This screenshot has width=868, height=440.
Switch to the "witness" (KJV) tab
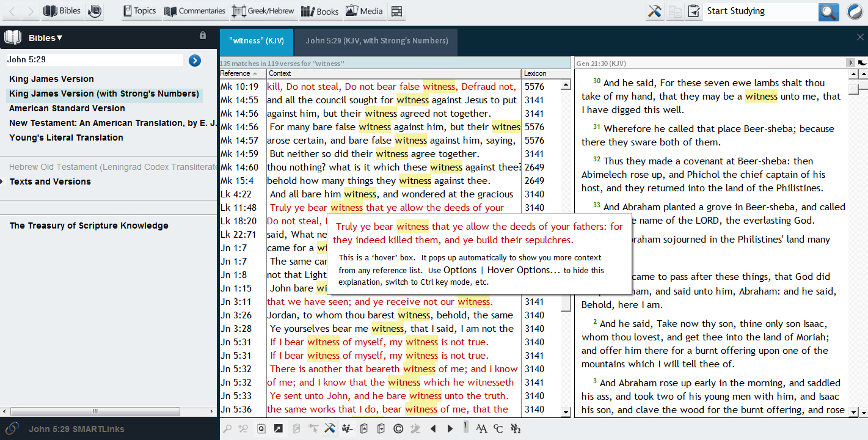(x=256, y=41)
